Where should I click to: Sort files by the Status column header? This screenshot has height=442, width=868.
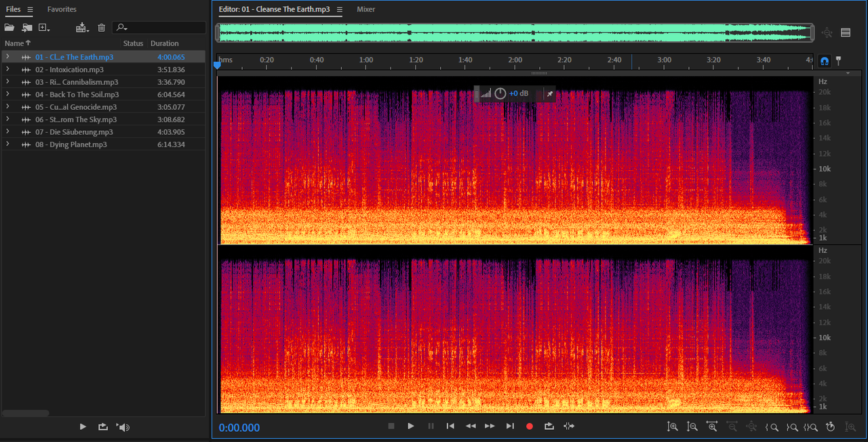pyautogui.click(x=133, y=43)
